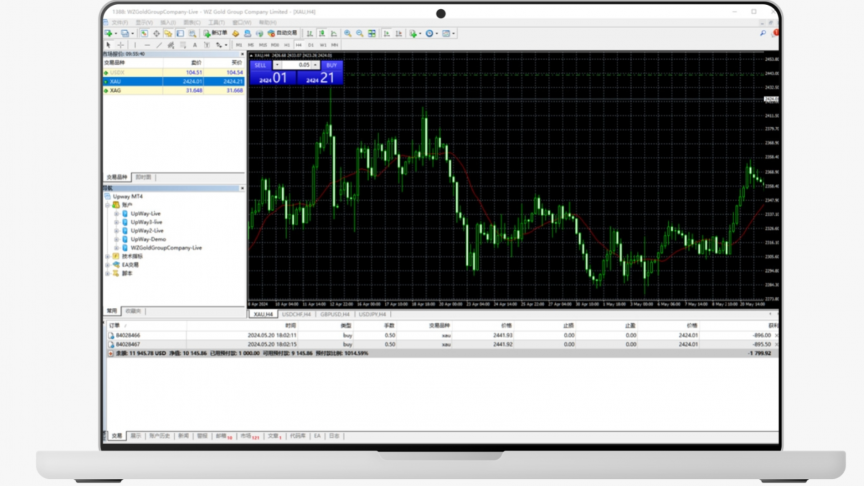Viewport: 864px width, 486px height.
Task: Switch timeframe to M1
Action: click(239, 45)
